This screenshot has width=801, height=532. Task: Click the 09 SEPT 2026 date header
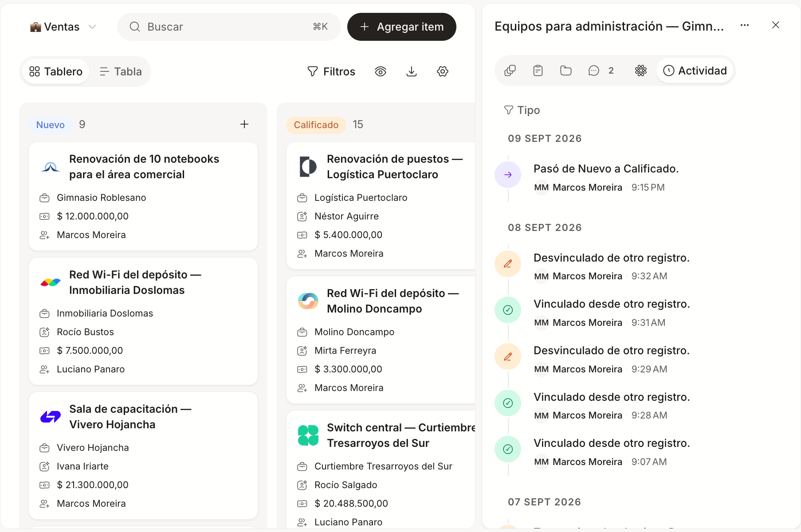tap(545, 138)
